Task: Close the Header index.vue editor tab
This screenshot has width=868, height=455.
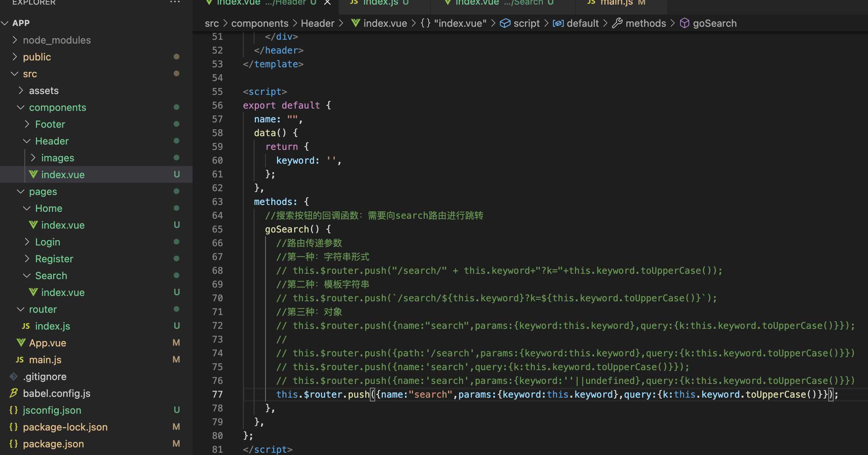Action: tap(327, 3)
